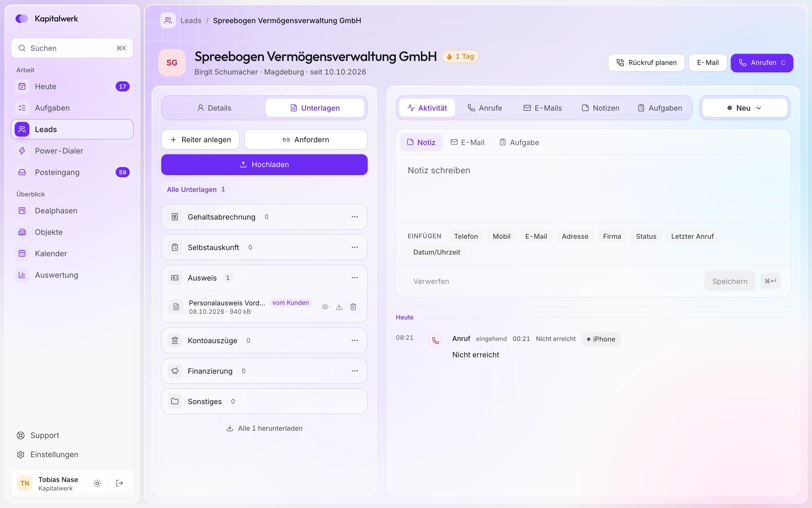The height and width of the screenshot is (508, 812).
Task: Go to Aufgaben in the sidebar
Action: 72,108
